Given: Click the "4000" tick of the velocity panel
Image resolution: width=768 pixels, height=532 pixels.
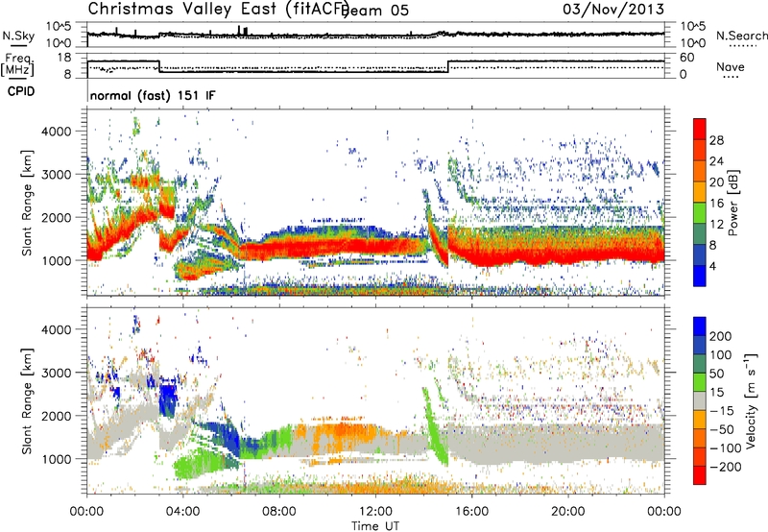Looking at the screenshot, I should pos(56,329).
